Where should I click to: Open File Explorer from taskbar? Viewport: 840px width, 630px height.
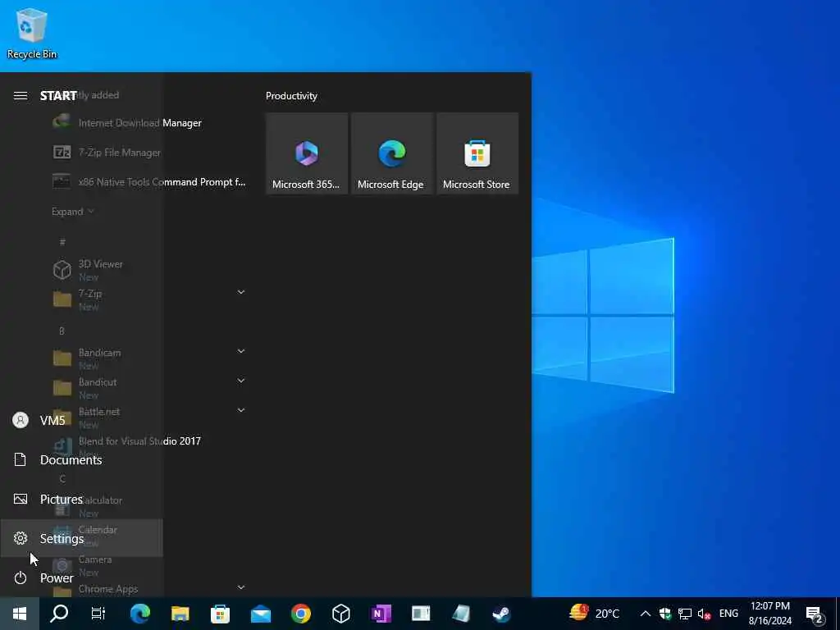tap(180, 614)
